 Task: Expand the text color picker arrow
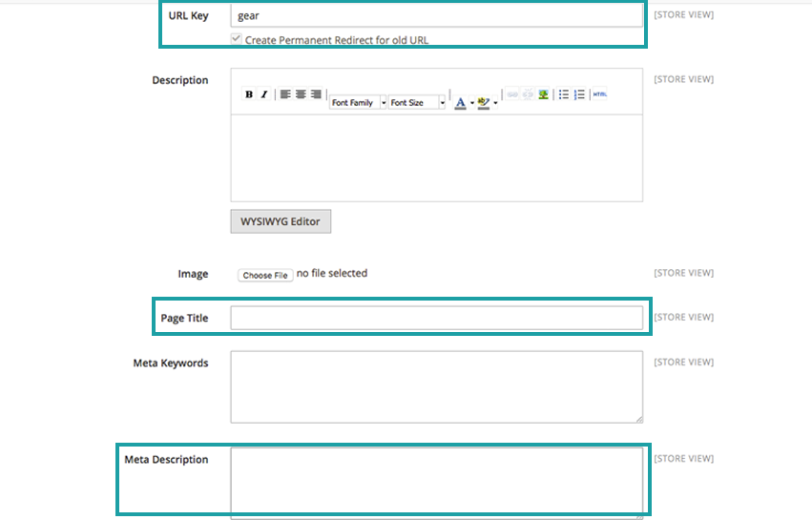(x=471, y=102)
